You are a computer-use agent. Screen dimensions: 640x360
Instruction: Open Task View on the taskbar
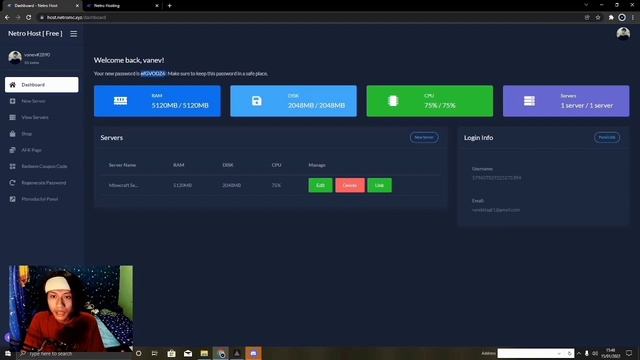(155, 353)
